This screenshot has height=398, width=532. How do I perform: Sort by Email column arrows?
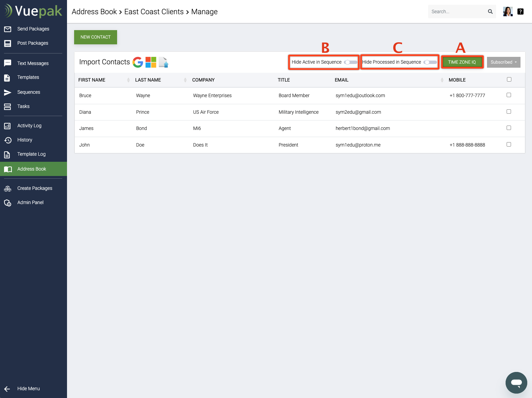pos(442,80)
